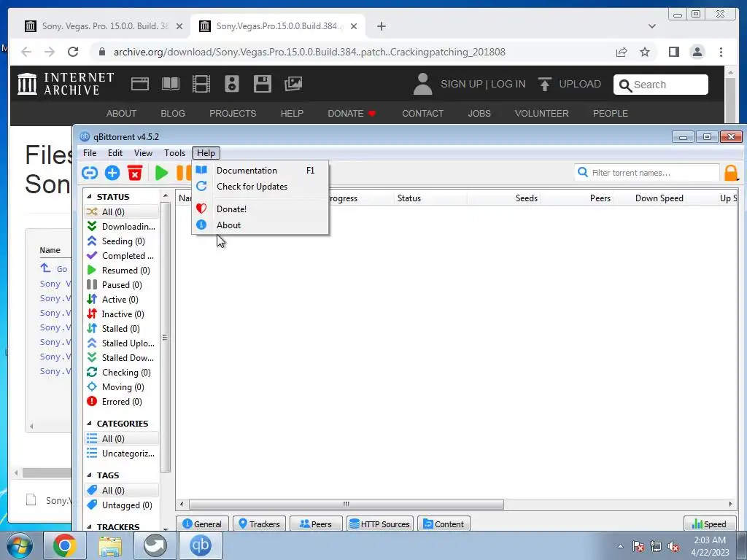Switch to the HTTP Sources tab

[x=379, y=524]
